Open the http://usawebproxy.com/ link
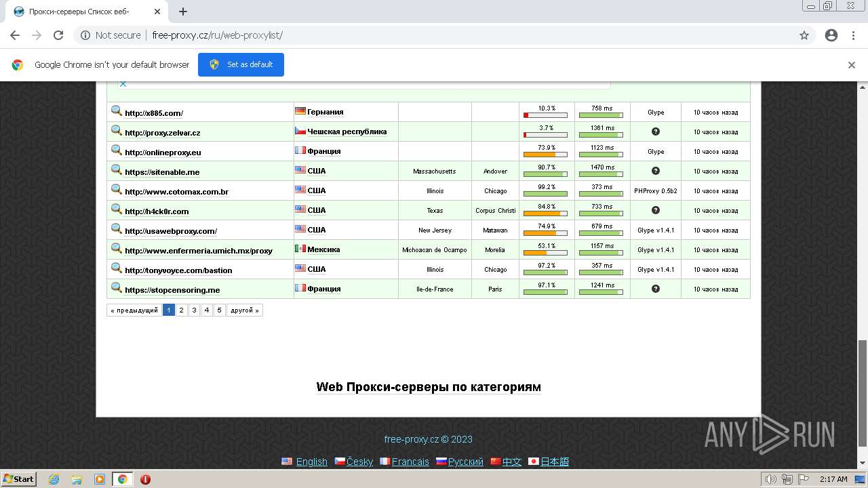The image size is (868, 488). [171, 231]
